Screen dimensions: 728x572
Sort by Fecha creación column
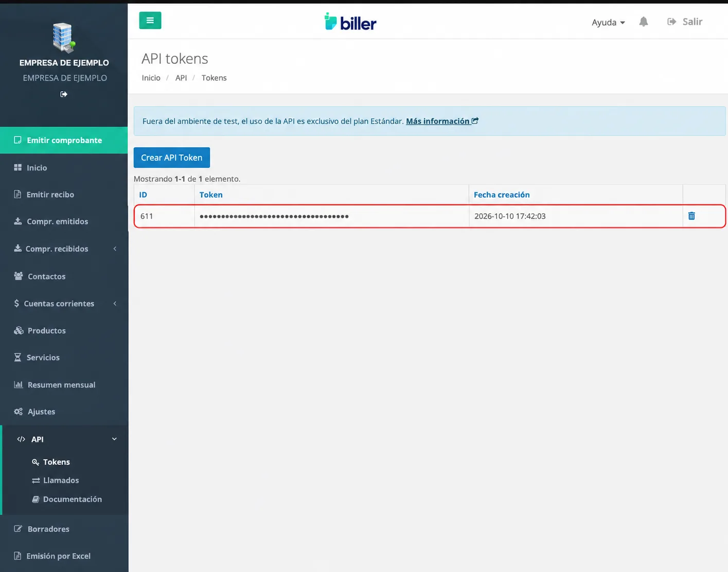click(x=502, y=195)
